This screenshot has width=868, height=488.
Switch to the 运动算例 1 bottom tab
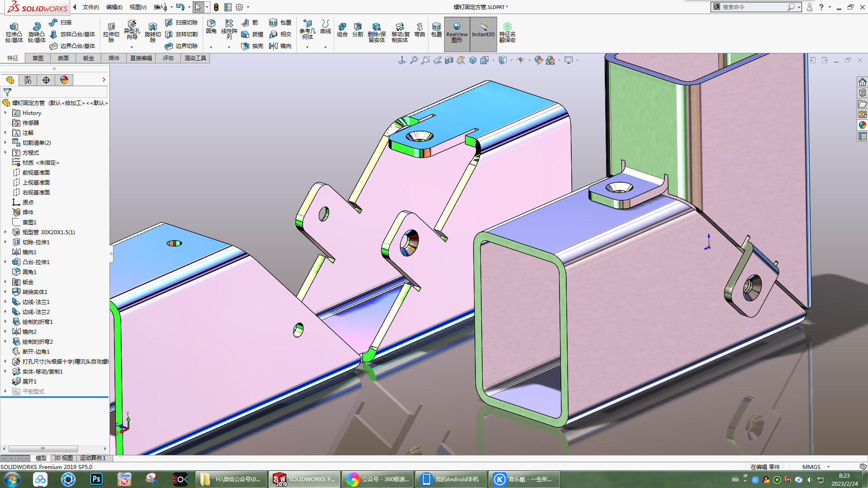93,458
